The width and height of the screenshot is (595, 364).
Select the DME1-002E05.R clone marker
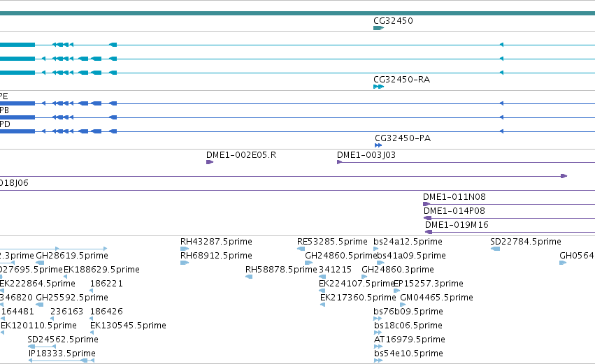(210, 162)
